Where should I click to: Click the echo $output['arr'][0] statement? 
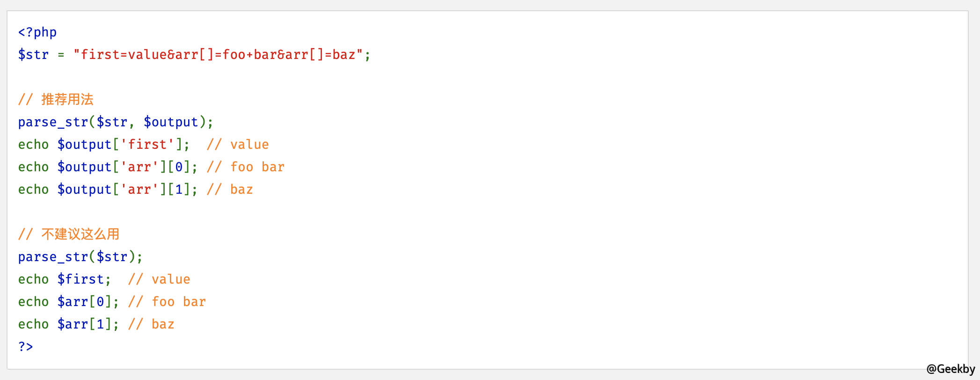108,167
